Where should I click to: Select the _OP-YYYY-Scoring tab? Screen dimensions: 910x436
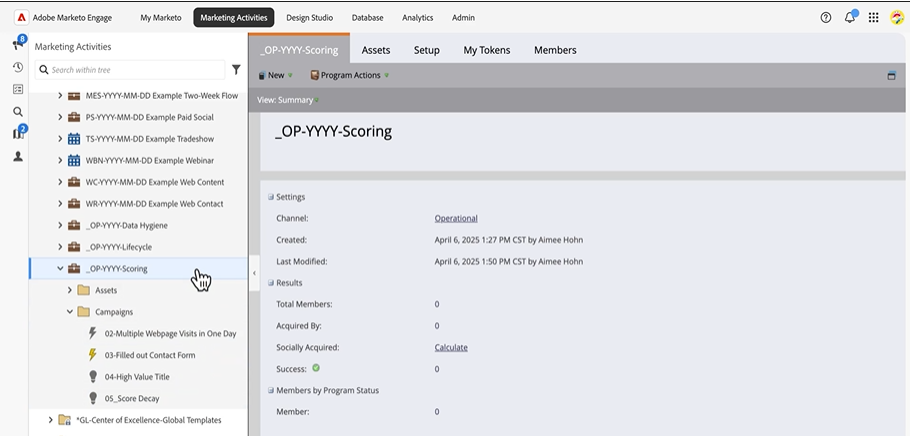[299, 50]
